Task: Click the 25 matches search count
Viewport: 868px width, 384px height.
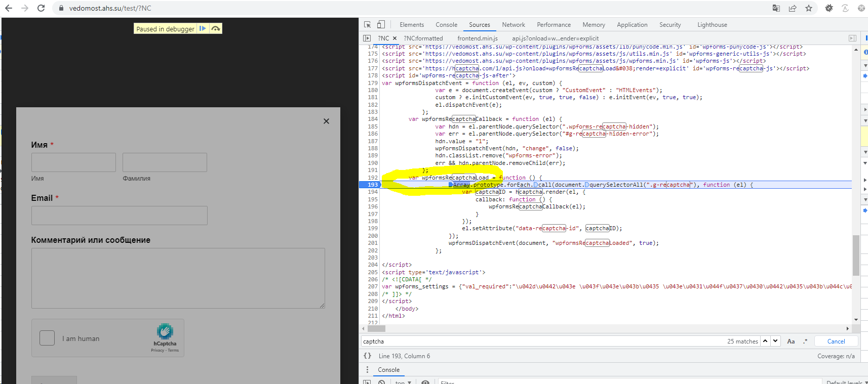Action: (742, 342)
